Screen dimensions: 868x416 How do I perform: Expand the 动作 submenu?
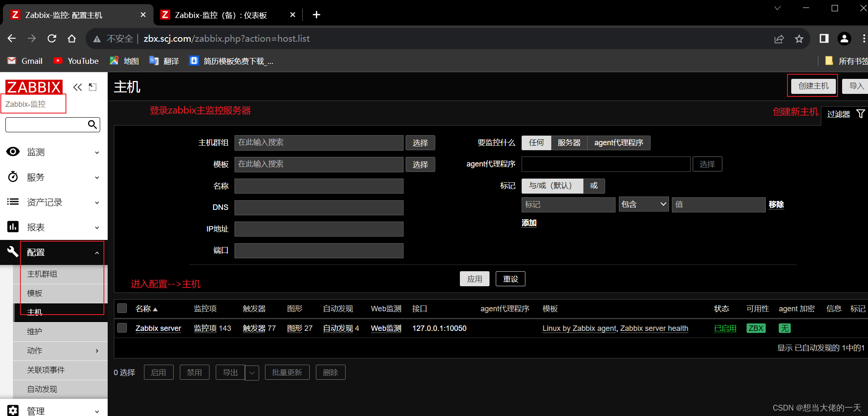(x=61, y=351)
